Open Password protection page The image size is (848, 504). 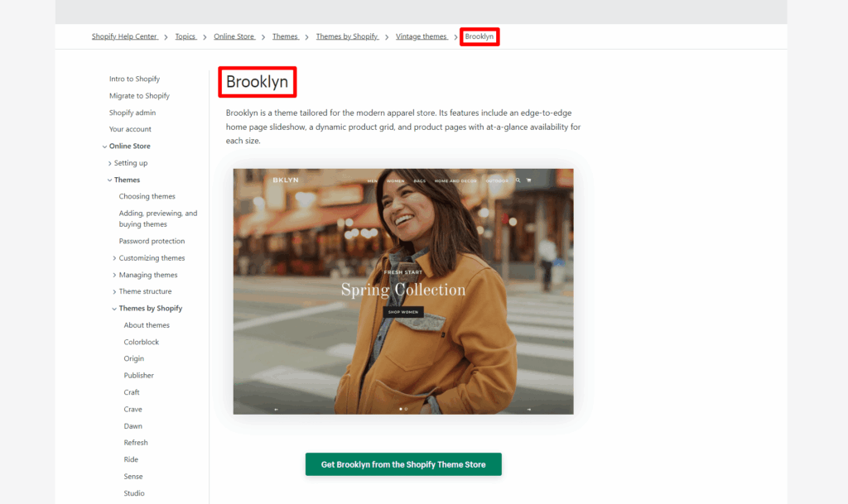[152, 241]
